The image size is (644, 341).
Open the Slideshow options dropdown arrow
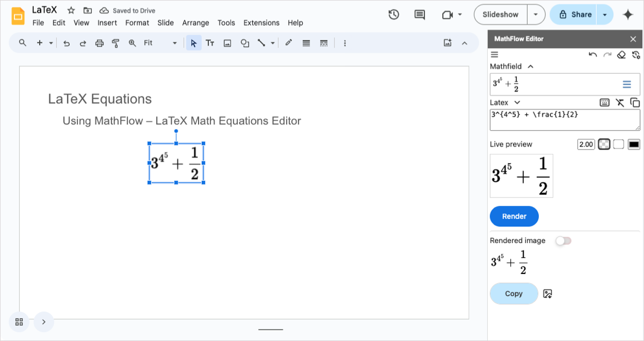[536, 14]
